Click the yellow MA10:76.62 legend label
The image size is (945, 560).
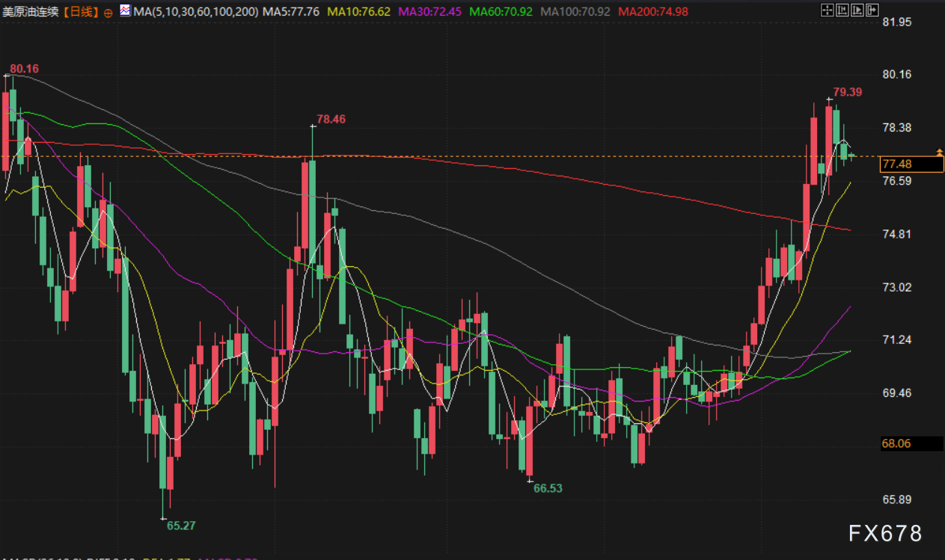358,12
